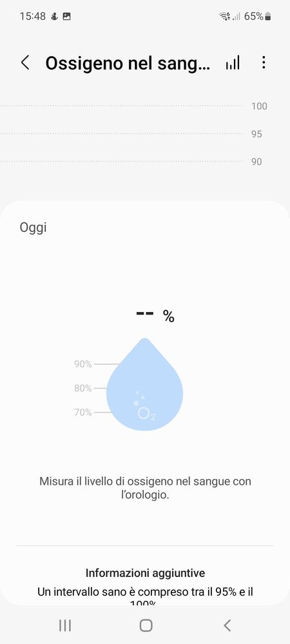Tap the blue O2 droplet graphic

point(144,384)
